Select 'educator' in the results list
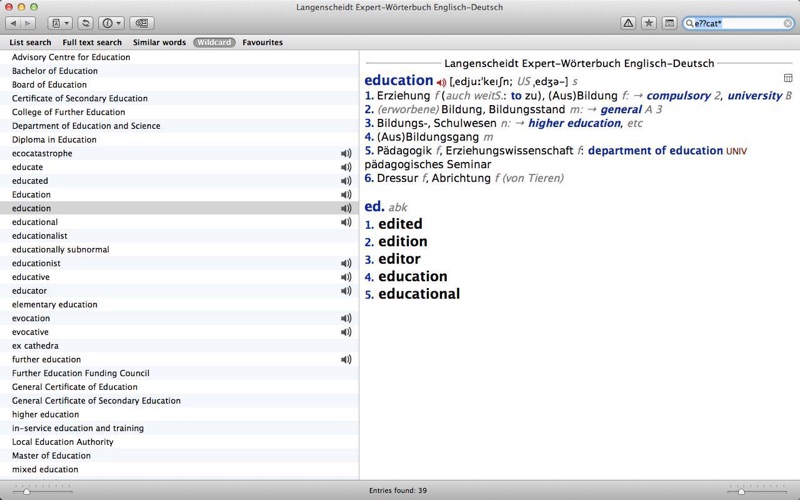This screenshot has height=500, width=800. tap(179, 291)
